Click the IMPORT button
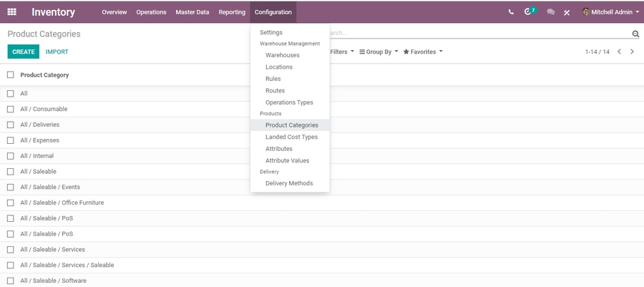The image size is (644, 287). point(57,52)
